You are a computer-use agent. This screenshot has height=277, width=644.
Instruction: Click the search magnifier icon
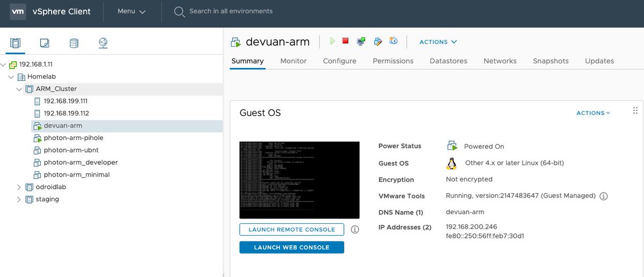(x=179, y=11)
